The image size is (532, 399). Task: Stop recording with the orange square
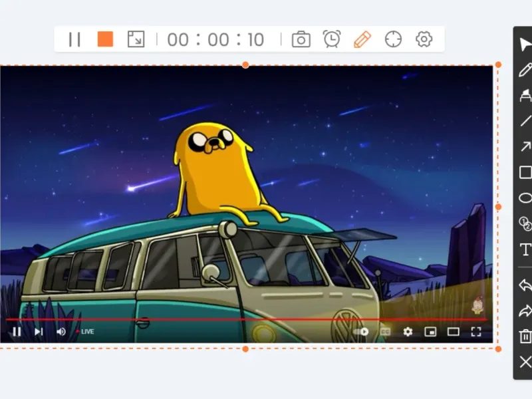[x=105, y=39]
